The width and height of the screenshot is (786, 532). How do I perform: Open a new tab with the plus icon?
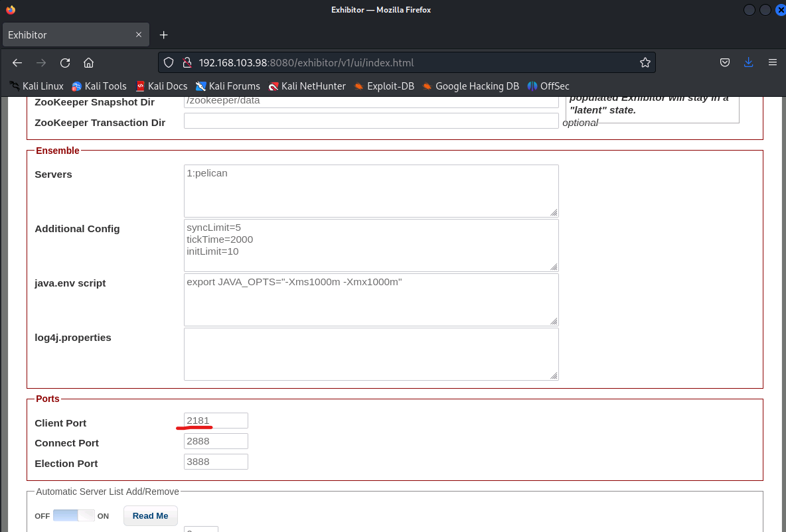coord(163,35)
